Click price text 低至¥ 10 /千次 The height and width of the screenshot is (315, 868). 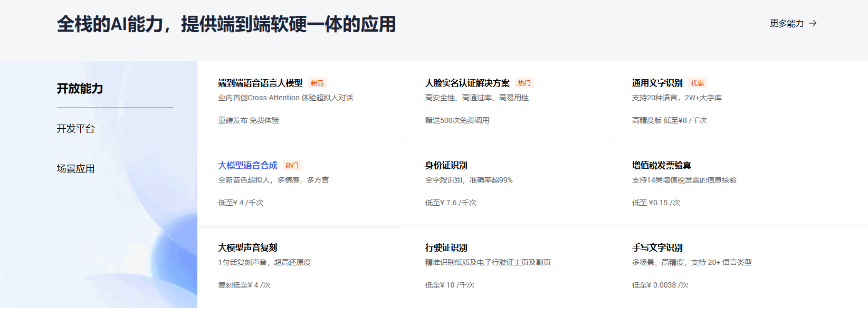click(x=450, y=285)
